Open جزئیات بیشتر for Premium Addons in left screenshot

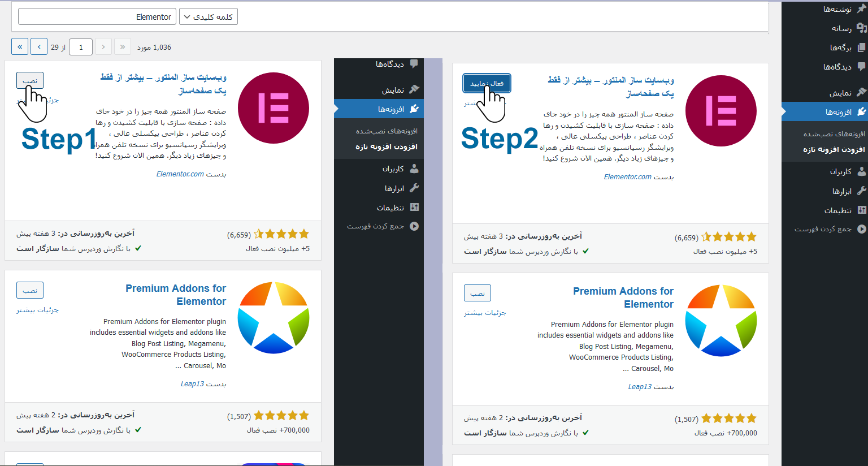37,310
